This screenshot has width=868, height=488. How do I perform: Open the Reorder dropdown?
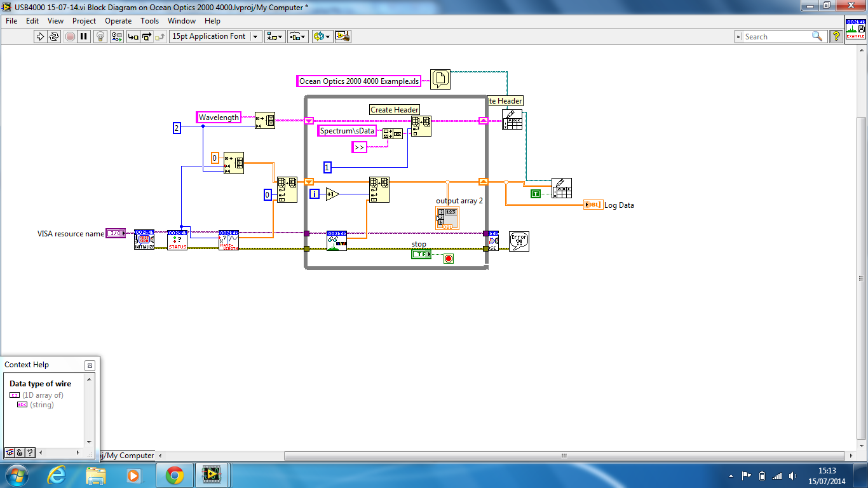click(322, 36)
